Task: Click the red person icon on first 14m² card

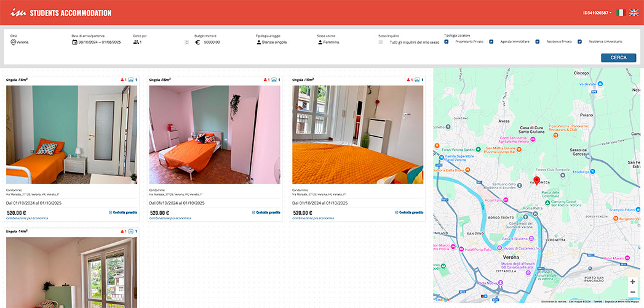Action: (x=122, y=80)
